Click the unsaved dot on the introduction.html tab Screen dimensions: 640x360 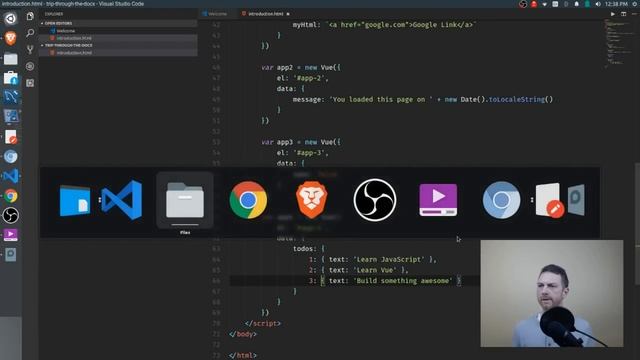[288, 14]
